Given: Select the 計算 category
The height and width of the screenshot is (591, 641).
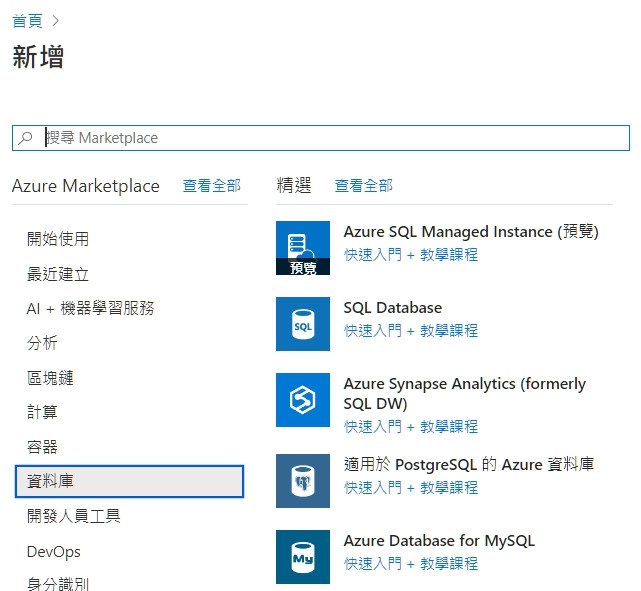Looking at the screenshot, I should coord(42,412).
